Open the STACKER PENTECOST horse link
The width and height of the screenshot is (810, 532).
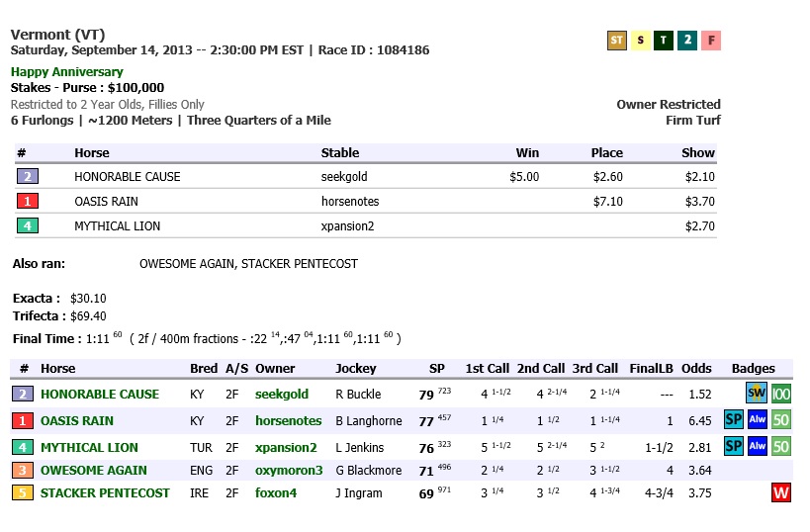[x=105, y=493]
